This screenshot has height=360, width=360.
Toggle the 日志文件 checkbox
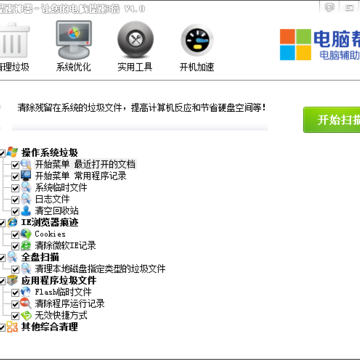coord(15,200)
